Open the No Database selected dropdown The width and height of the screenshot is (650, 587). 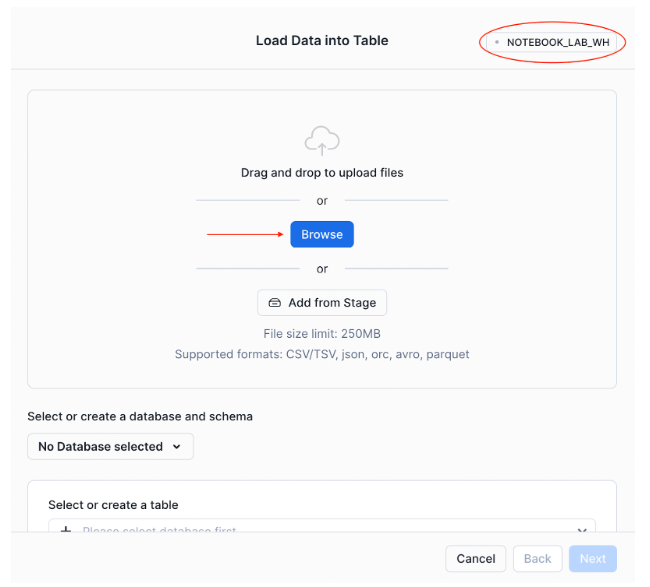point(110,446)
